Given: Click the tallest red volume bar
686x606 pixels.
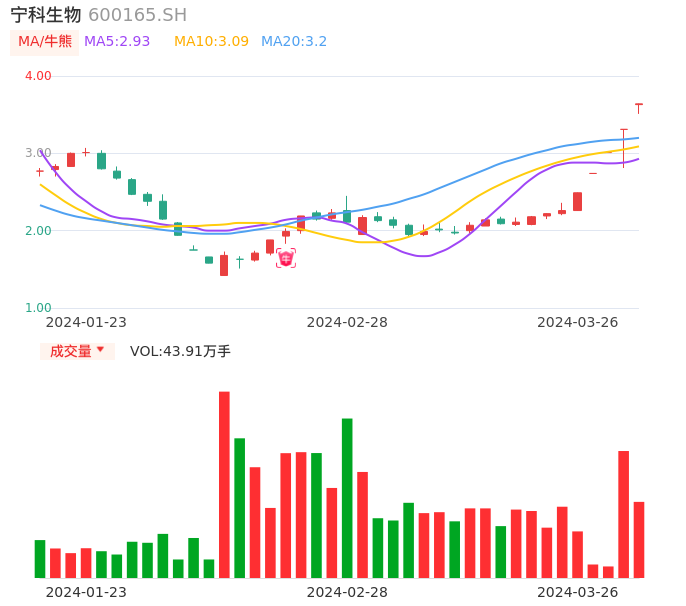Looking at the screenshot, I should [x=224, y=485].
